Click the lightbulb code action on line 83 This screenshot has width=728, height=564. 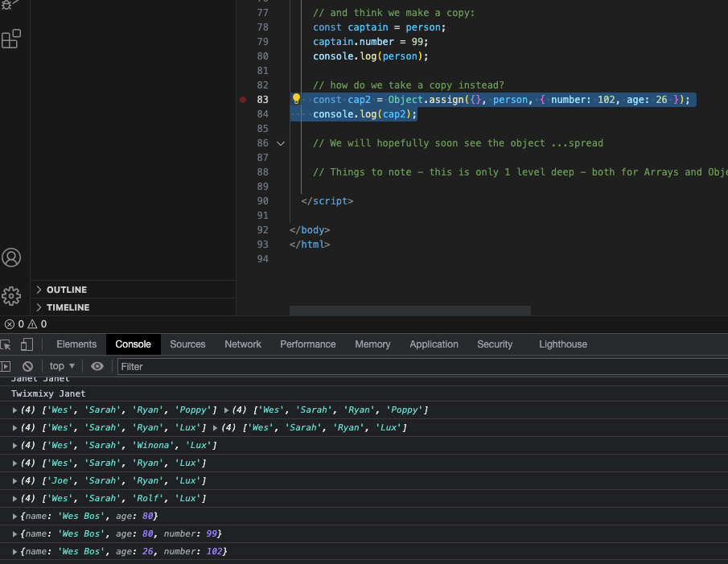point(296,100)
